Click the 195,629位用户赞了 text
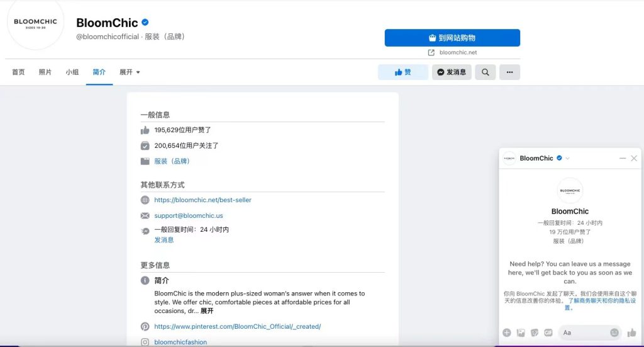The height and width of the screenshot is (347, 644). point(182,130)
